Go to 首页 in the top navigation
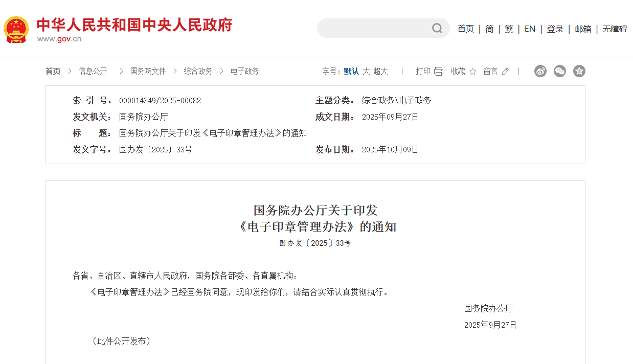 tap(465, 29)
